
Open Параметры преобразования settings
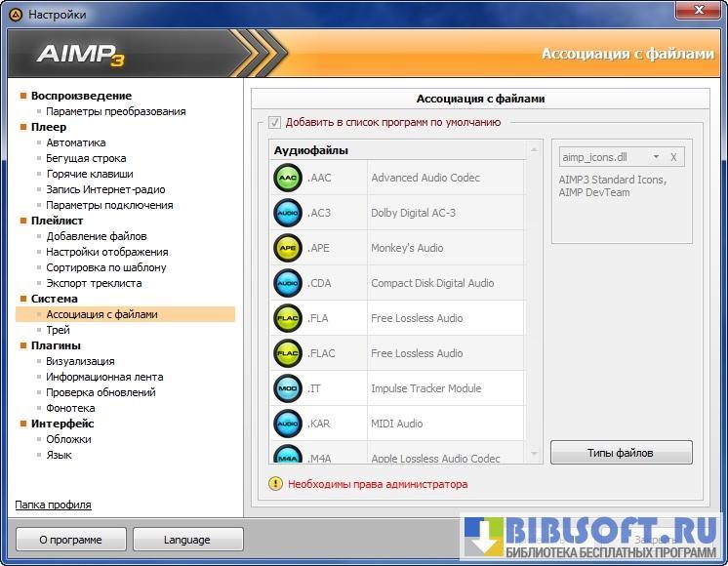pyautogui.click(x=115, y=111)
